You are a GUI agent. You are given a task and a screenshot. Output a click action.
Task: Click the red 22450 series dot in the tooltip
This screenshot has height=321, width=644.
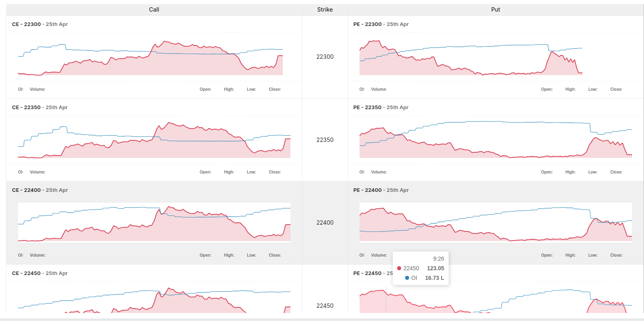400,268
